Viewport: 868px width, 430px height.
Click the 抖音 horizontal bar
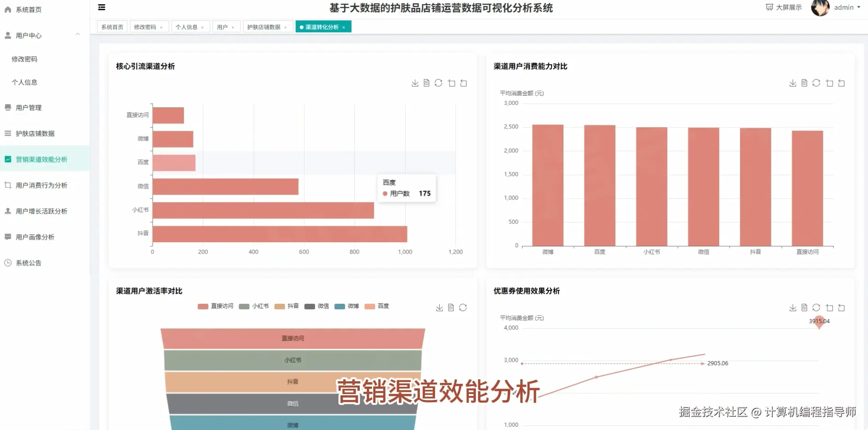[280, 234]
